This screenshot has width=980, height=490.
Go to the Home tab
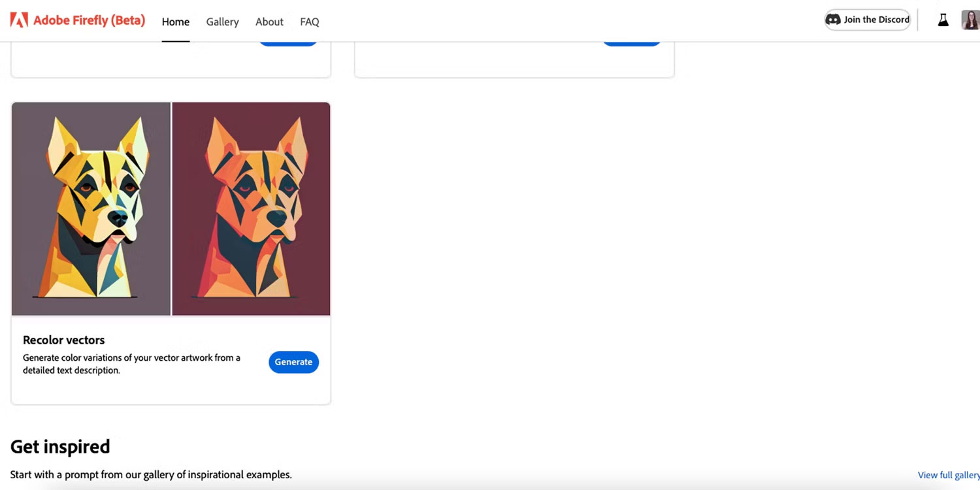176,22
